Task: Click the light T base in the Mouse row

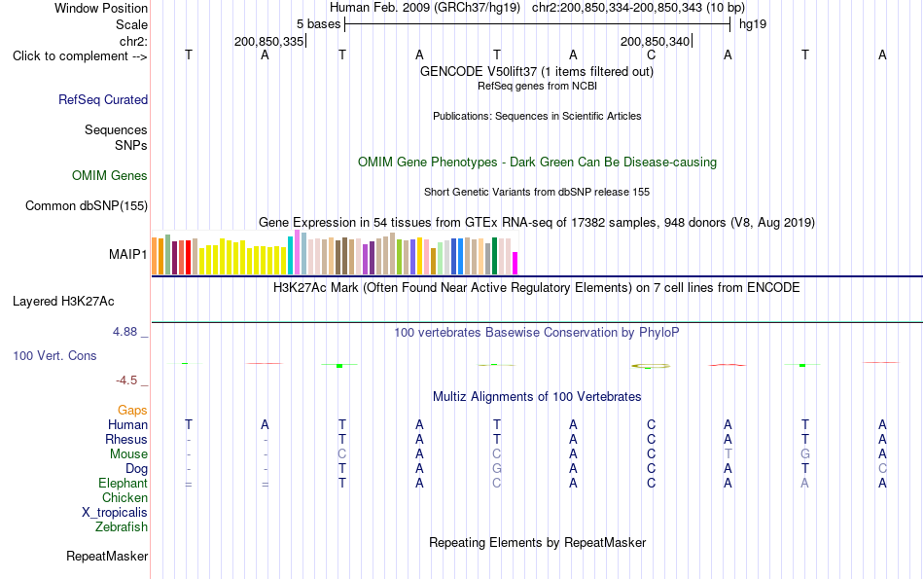Action: point(729,454)
